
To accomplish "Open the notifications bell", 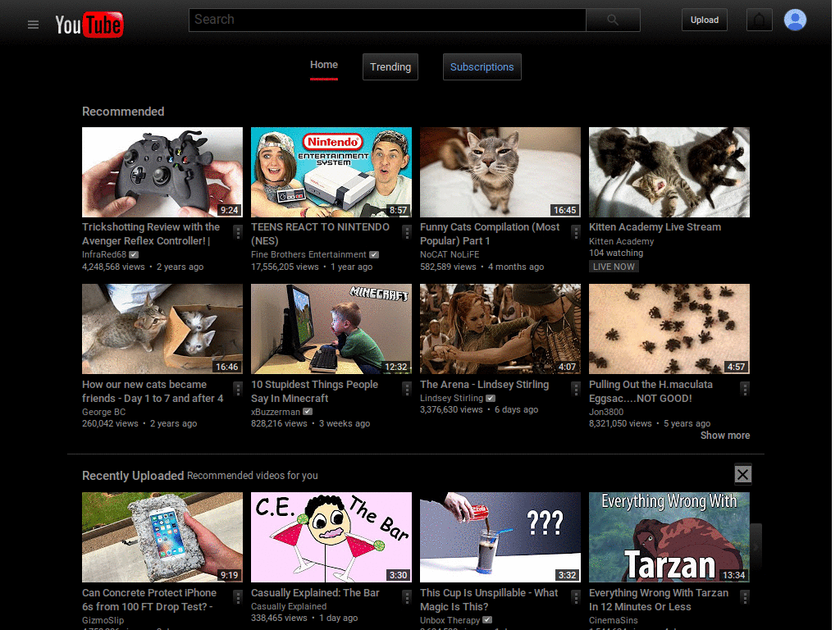I will 759,21.
